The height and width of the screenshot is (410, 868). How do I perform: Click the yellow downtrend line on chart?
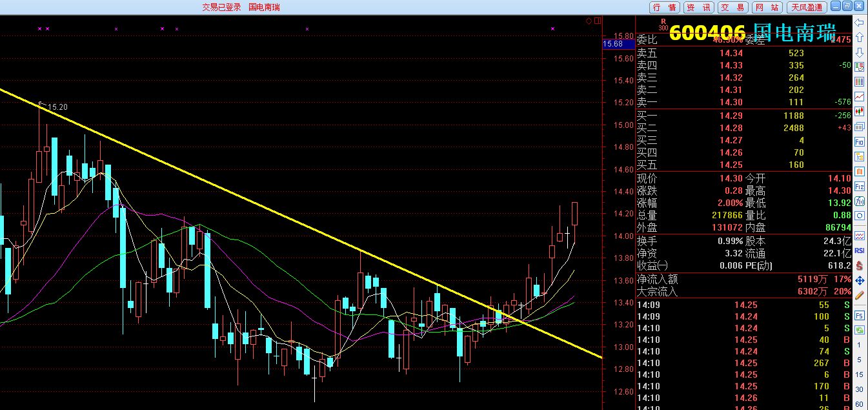coord(301,223)
